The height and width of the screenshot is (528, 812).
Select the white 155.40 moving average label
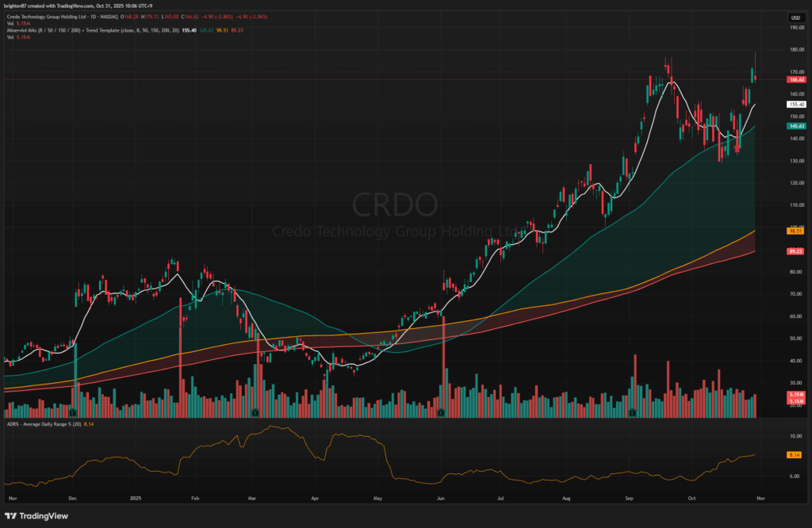tap(796, 105)
